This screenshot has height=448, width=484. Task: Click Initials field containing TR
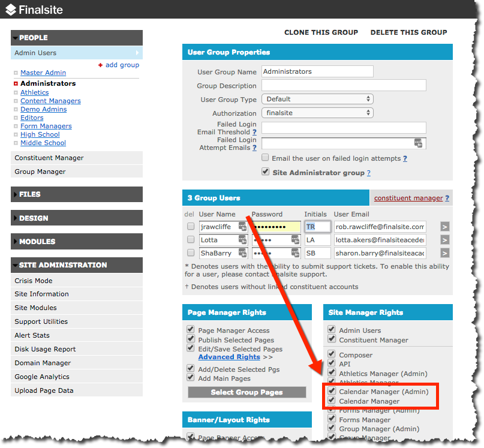click(317, 227)
